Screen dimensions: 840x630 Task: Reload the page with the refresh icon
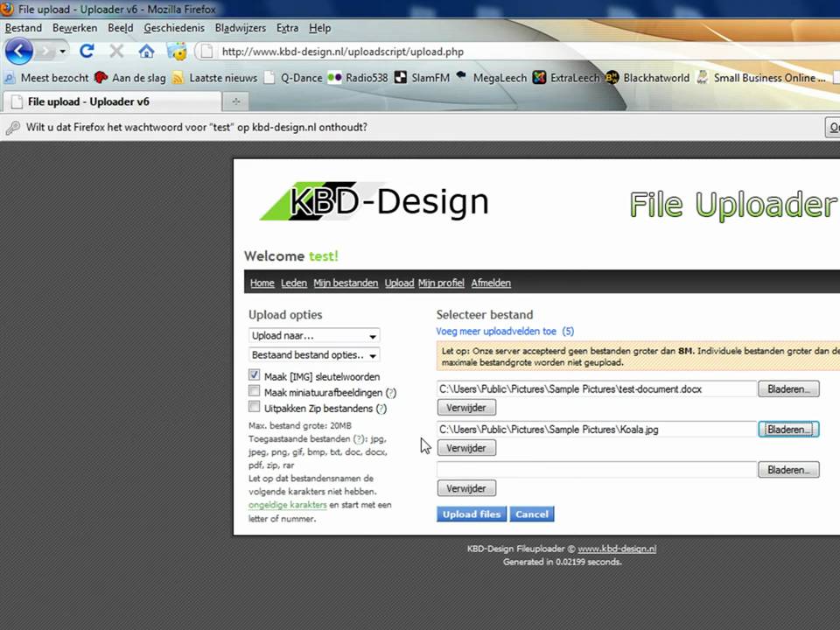click(x=87, y=52)
